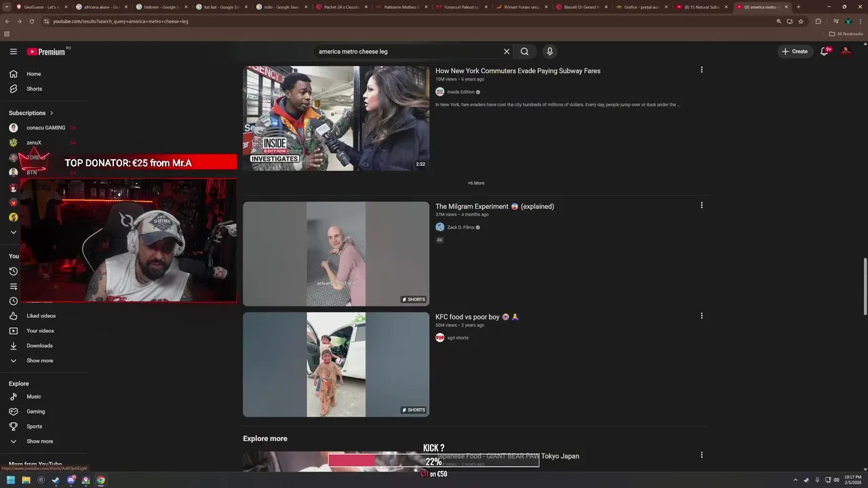This screenshot has height=488, width=868.
Task: Play the Inside Edition Investigates thumbnail
Action: point(336,118)
